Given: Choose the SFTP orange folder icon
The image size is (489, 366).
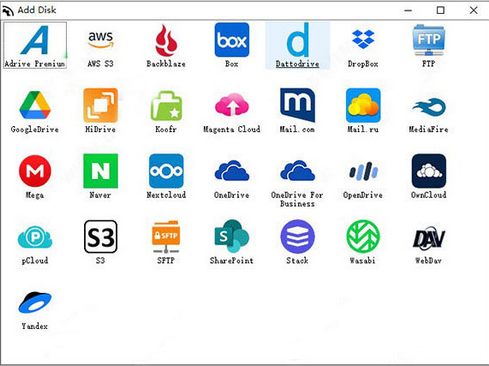Looking at the screenshot, I should [x=166, y=237].
